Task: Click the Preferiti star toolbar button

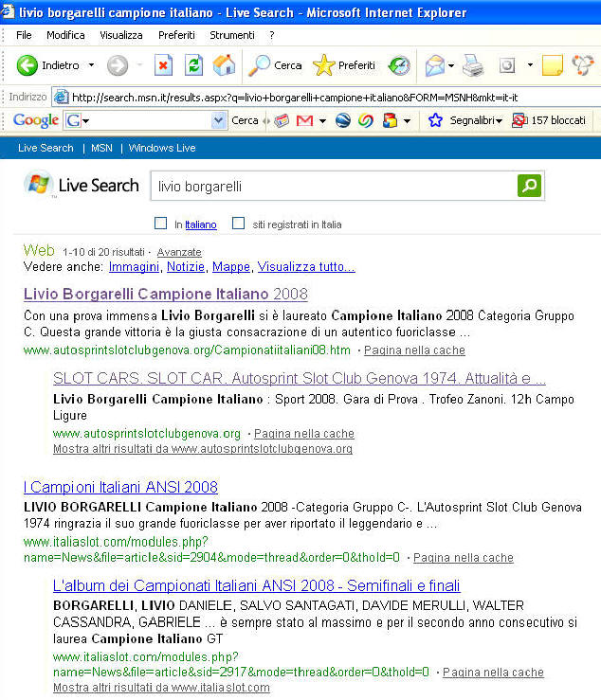Action: point(344,65)
